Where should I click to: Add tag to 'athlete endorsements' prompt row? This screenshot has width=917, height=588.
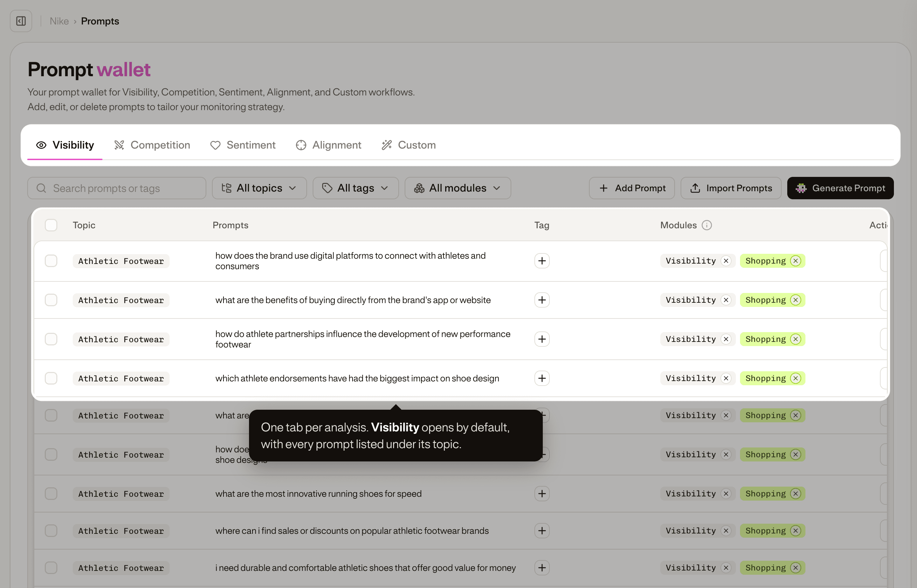tap(542, 378)
